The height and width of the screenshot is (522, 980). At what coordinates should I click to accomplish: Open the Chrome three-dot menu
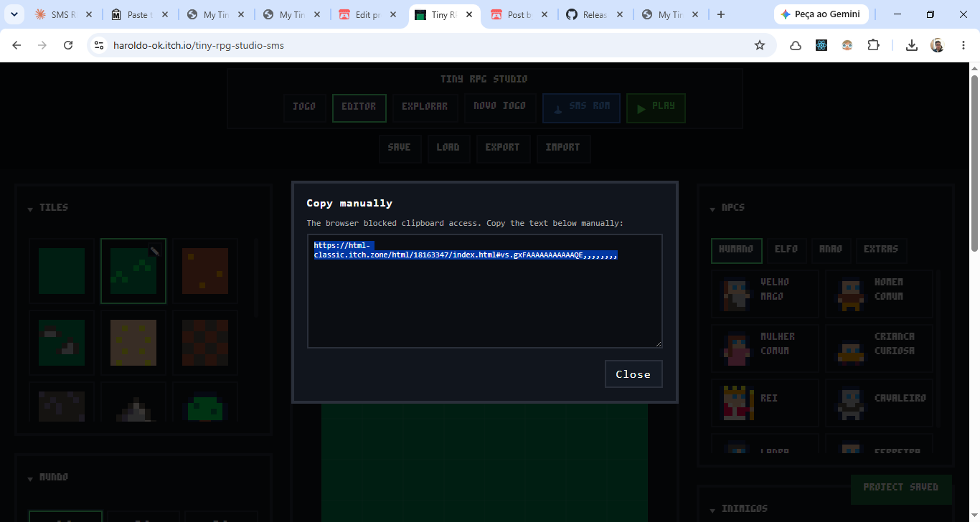click(x=963, y=45)
